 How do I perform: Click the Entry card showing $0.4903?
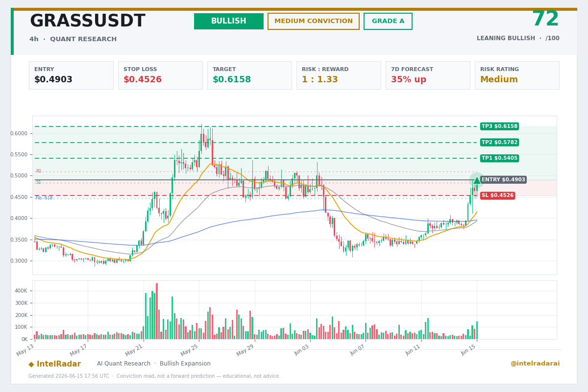click(x=71, y=75)
